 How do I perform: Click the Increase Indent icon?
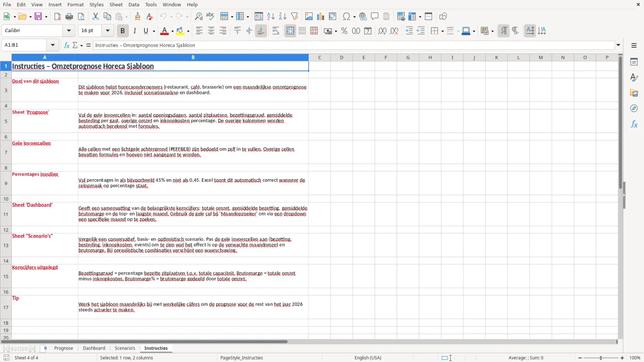point(409,31)
